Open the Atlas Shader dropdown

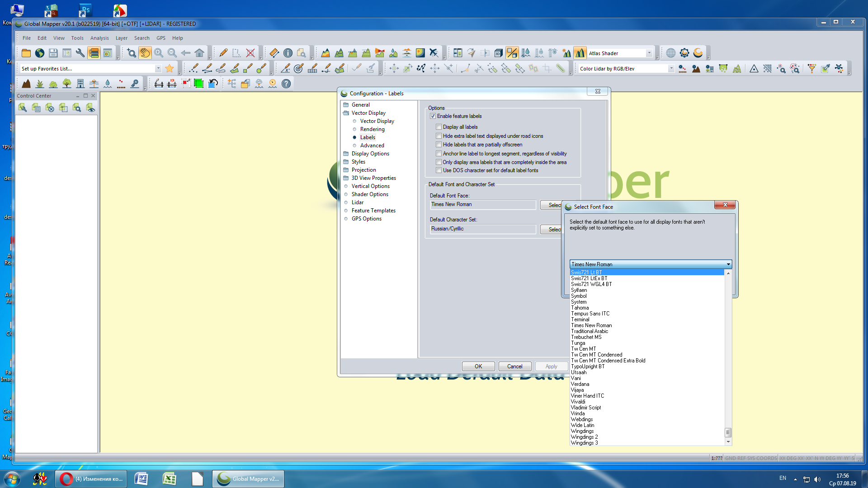649,53
